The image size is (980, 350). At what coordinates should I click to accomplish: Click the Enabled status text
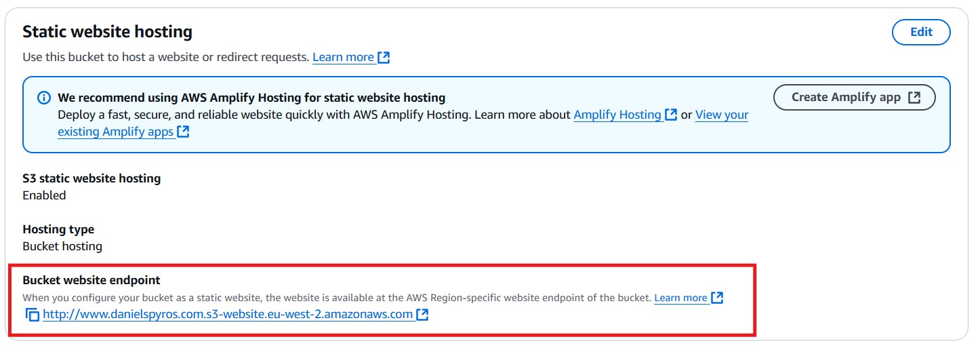[x=44, y=195]
